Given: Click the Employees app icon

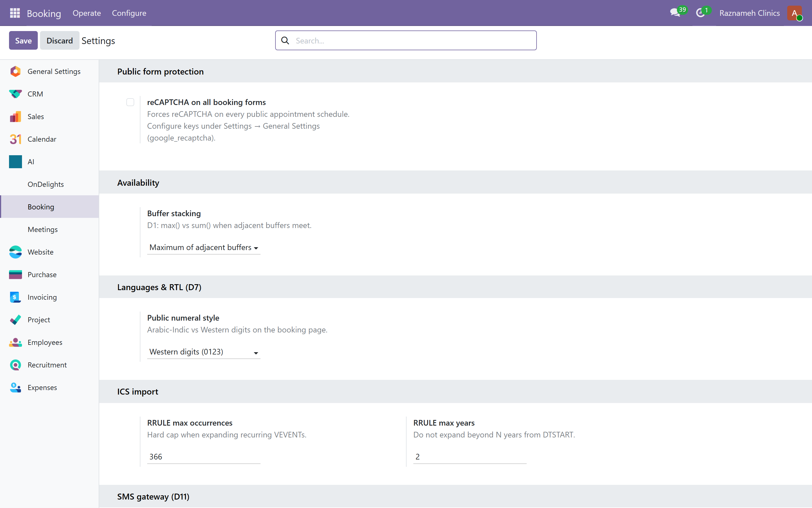Looking at the screenshot, I should 16,342.
